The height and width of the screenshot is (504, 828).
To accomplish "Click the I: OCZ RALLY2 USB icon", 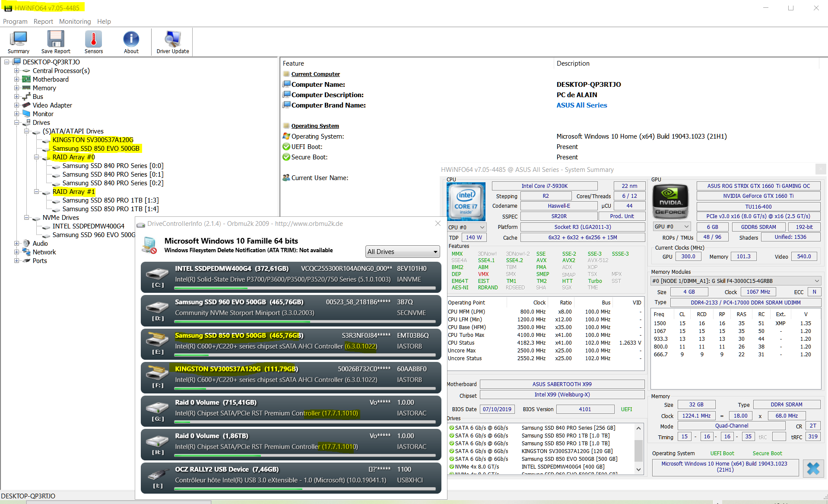I will pyautogui.click(x=157, y=475).
